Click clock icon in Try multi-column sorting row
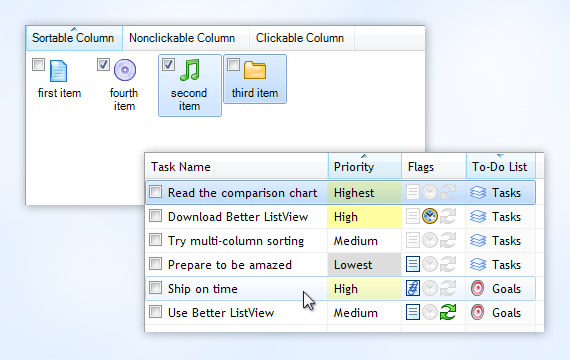This screenshot has width=570, height=360. point(430,240)
